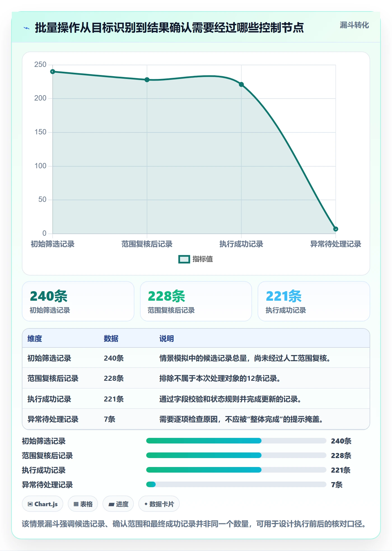Click the 数据 column header
Image resolution: width=392 pixels, height=551 pixels.
coord(111,338)
